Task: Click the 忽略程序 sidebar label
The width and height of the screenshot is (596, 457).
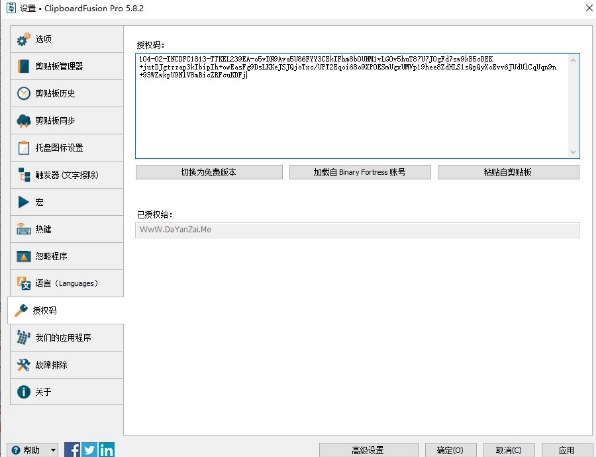Action: [51, 256]
